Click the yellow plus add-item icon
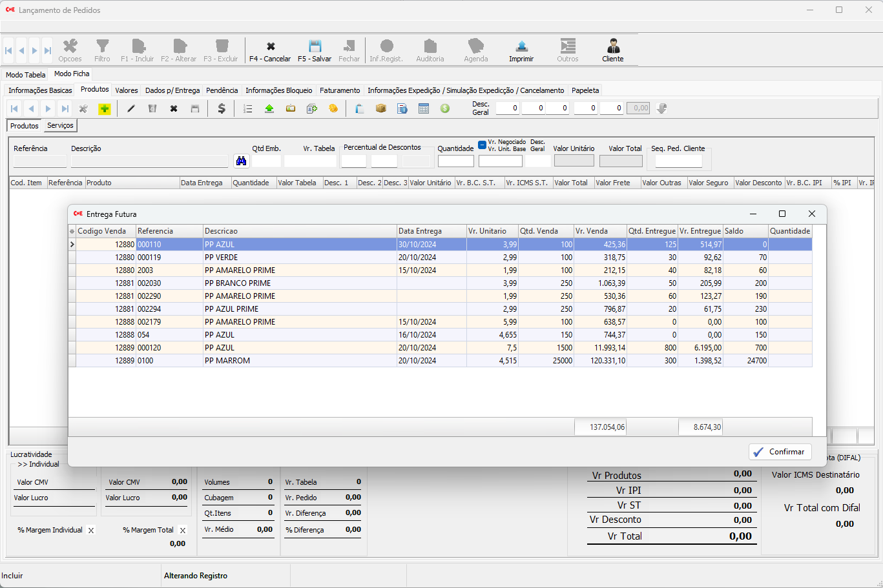This screenshot has width=883, height=588. 105,109
